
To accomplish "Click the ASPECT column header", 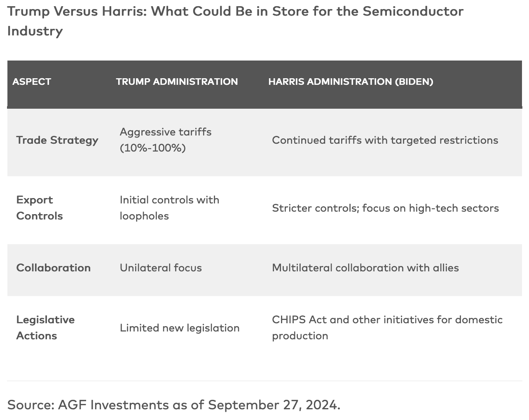I will pyautogui.click(x=32, y=82).
